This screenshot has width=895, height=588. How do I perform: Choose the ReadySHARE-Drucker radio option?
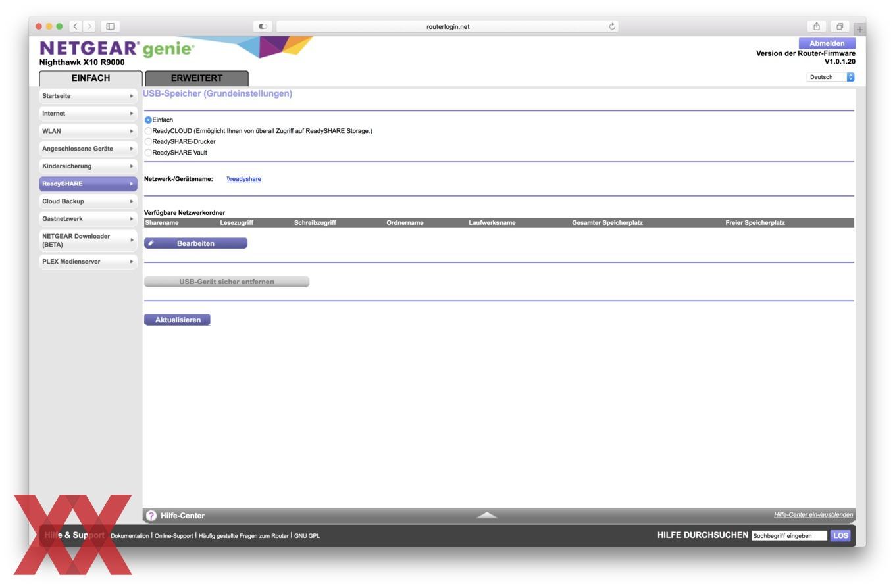point(148,141)
